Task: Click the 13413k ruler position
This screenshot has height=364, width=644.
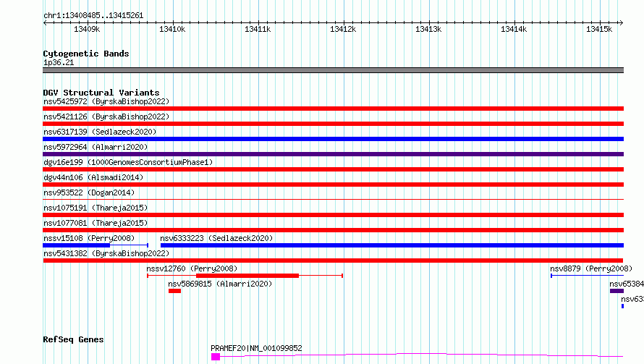Action: point(428,29)
